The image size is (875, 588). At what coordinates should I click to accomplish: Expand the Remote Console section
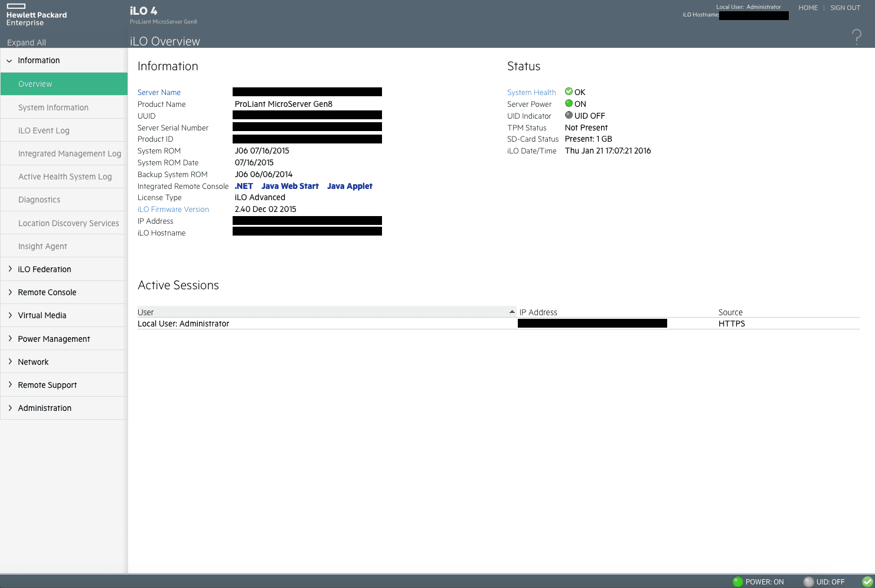[10, 292]
